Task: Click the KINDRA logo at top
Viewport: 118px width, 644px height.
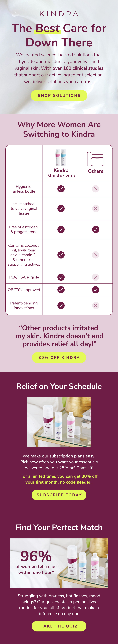Action: click(59, 14)
